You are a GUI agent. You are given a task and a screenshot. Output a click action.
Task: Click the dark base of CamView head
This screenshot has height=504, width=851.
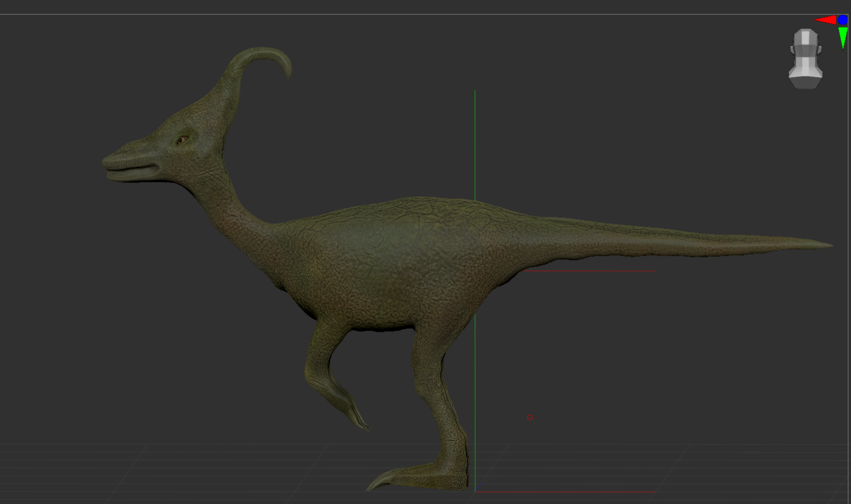pyautogui.click(x=805, y=83)
